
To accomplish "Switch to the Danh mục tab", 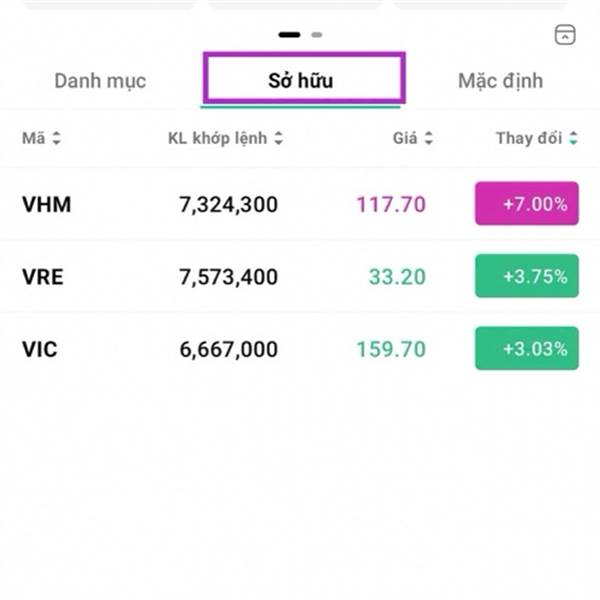I will pyautogui.click(x=100, y=81).
